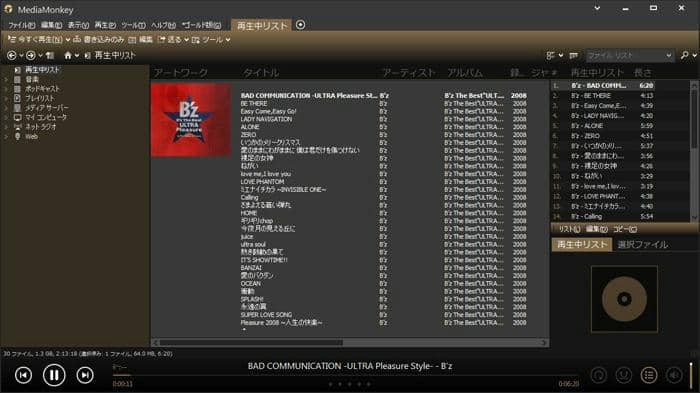Click the magnifier search icon

tap(684, 55)
